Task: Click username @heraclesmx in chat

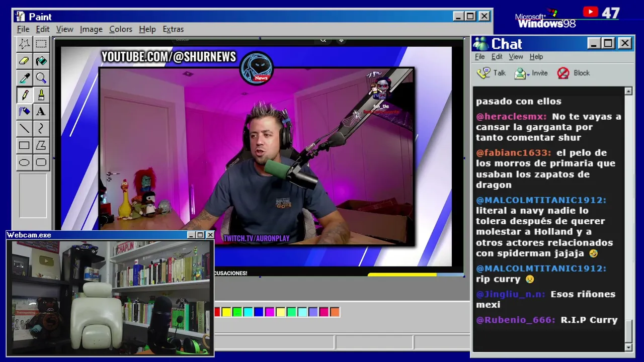Action: click(511, 117)
